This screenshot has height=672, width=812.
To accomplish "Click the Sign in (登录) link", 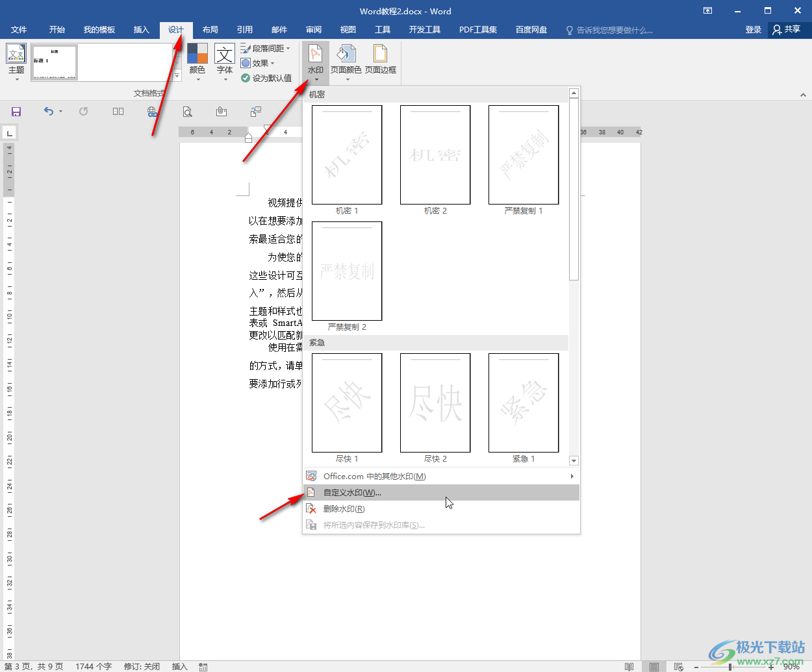I will click(x=754, y=30).
